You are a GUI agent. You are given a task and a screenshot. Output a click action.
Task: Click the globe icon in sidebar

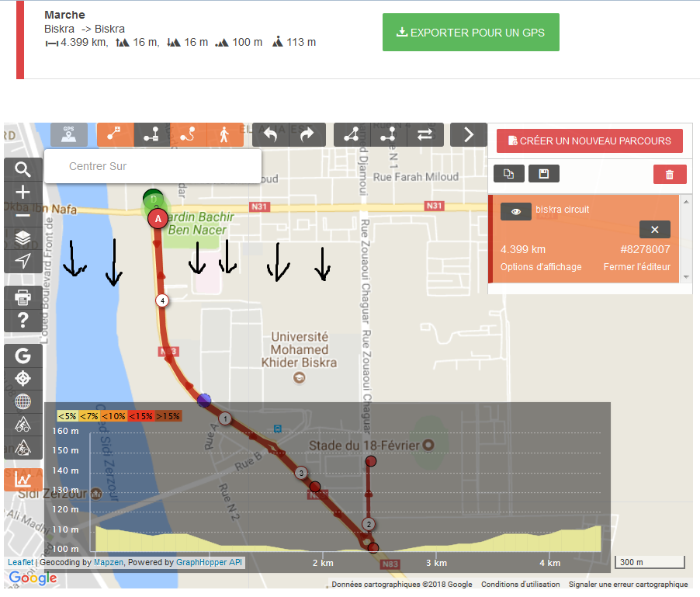[x=23, y=401]
